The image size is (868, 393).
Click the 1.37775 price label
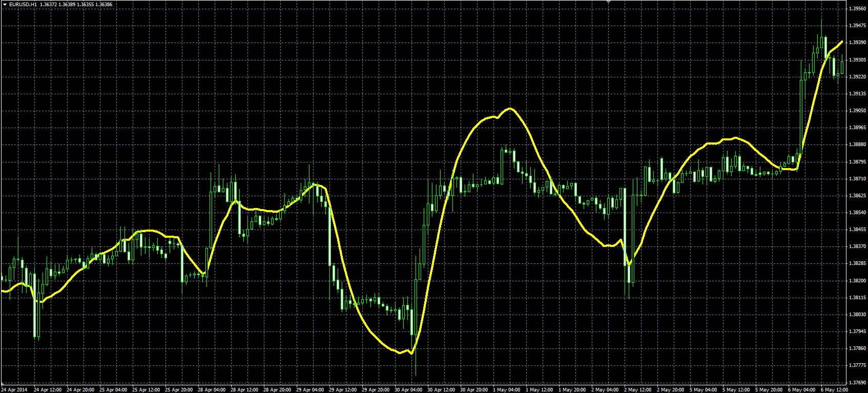(857, 365)
